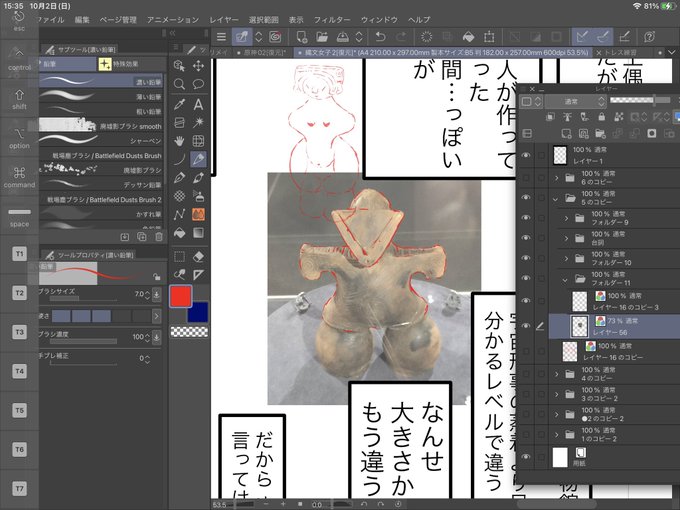Adjust the layer opacity slider
Image resolution: width=680 pixels, height=510 pixels.
click(x=640, y=101)
